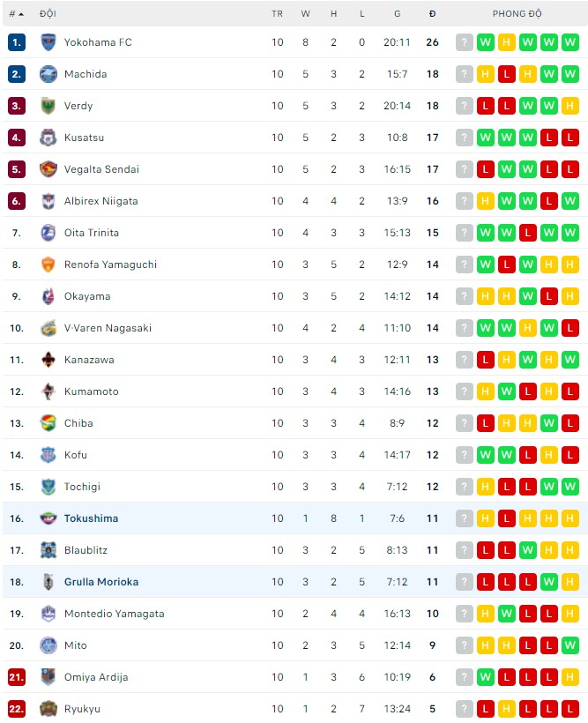
Task: Sort the table by the Đ points column
Action: pyautogui.click(x=432, y=14)
